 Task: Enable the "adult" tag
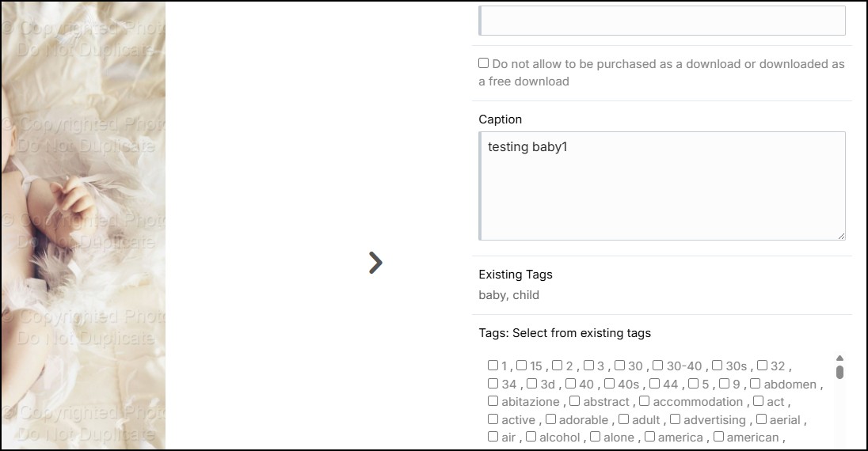[x=624, y=419]
